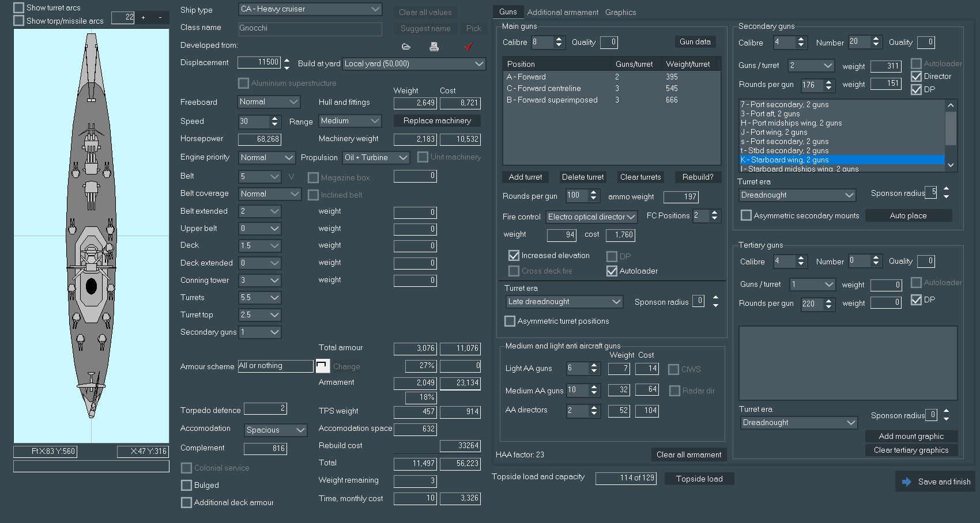
Task: Tick Additional deck armour checkbox
Action: coord(186,502)
